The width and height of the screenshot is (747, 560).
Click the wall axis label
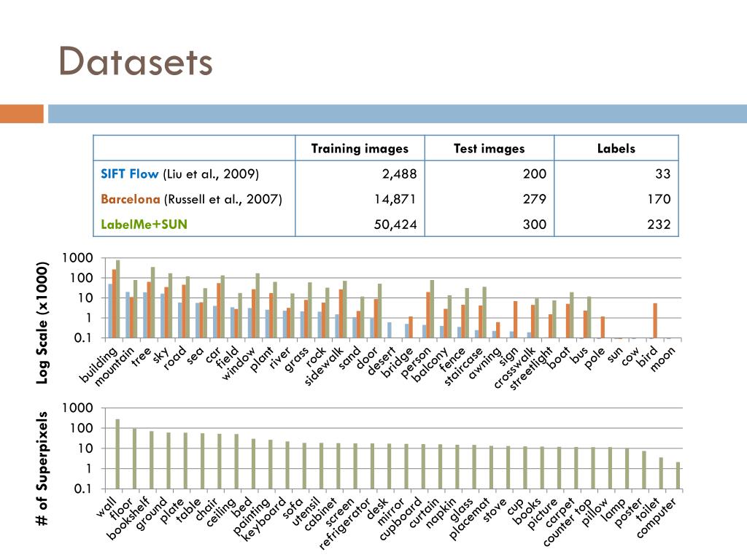(107, 506)
